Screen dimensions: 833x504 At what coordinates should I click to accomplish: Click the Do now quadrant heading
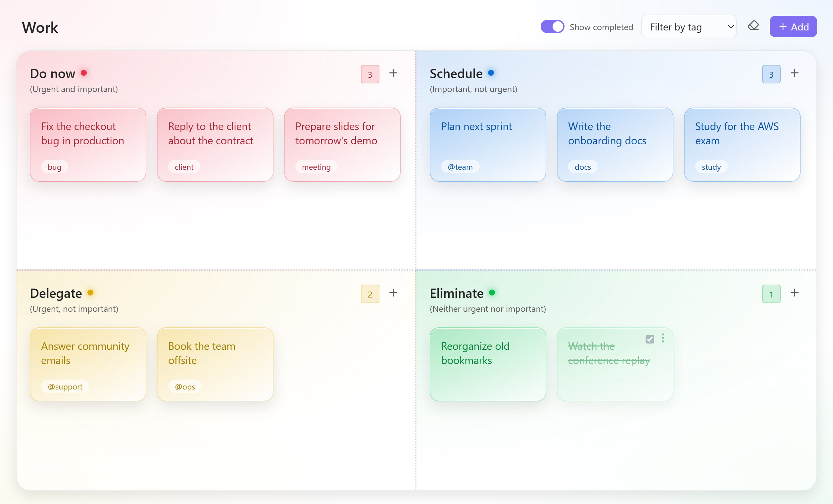pyautogui.click(x=52, y=74)
